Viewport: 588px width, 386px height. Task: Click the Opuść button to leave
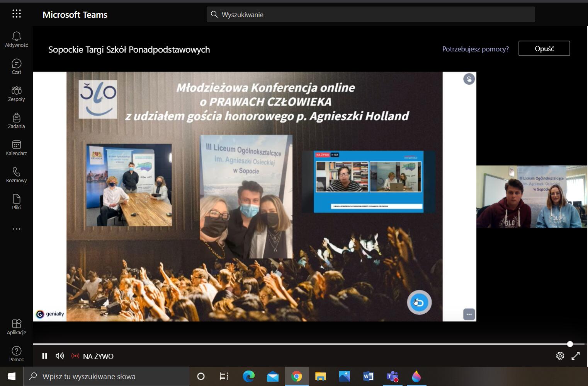tap(544, 48)
